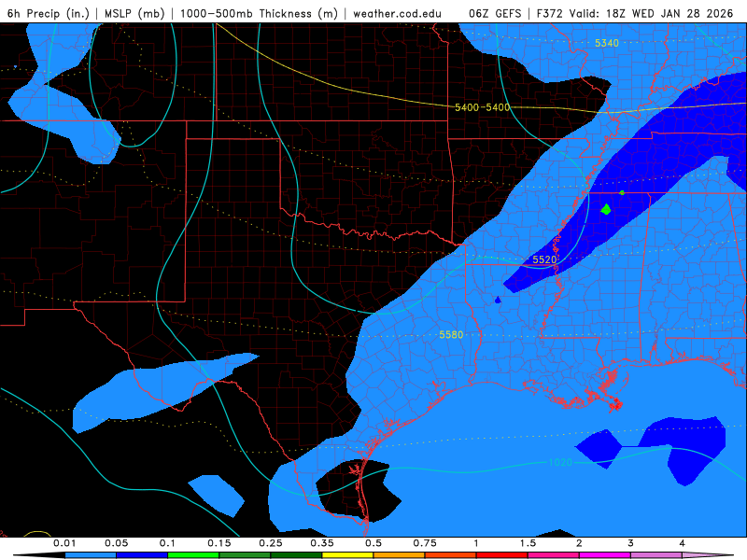Click the '6h Precip (in.)' header label
The height and width of the screenshot is (560, 747).
[x=49, y=13]
